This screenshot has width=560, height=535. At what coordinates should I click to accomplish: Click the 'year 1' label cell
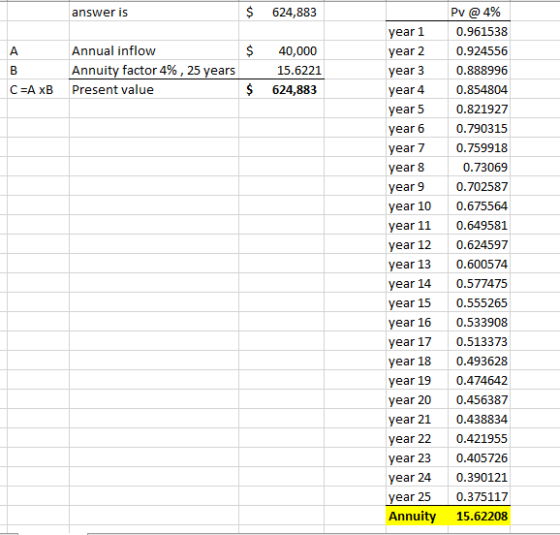coord(417,31)
